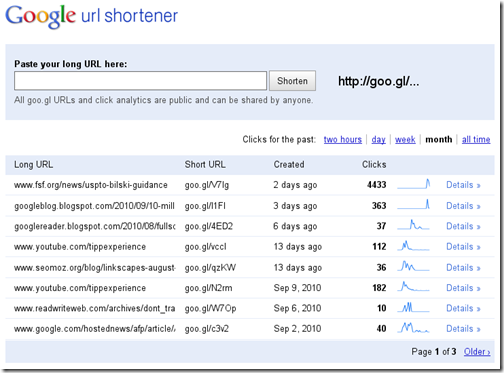Open Details for goo.gl/c3v2
The image size is (504, 373).
click(463, 329)
